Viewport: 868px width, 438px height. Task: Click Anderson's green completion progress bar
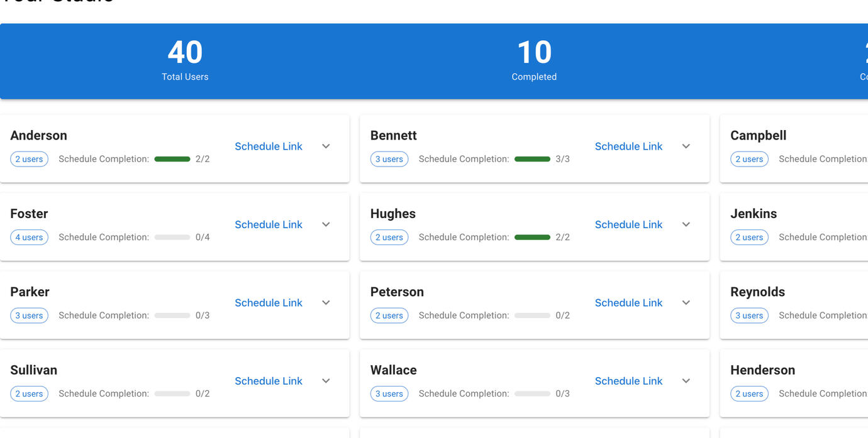pos(172,160)
